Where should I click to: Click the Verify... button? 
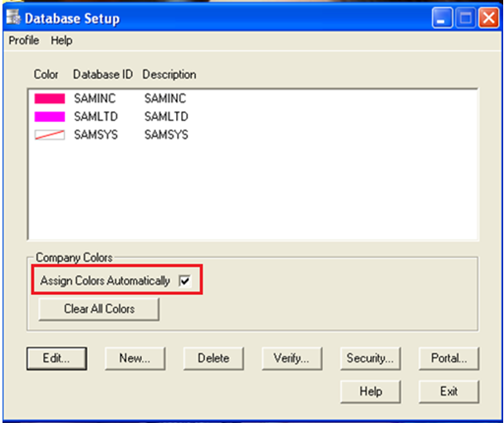[292, 358]
